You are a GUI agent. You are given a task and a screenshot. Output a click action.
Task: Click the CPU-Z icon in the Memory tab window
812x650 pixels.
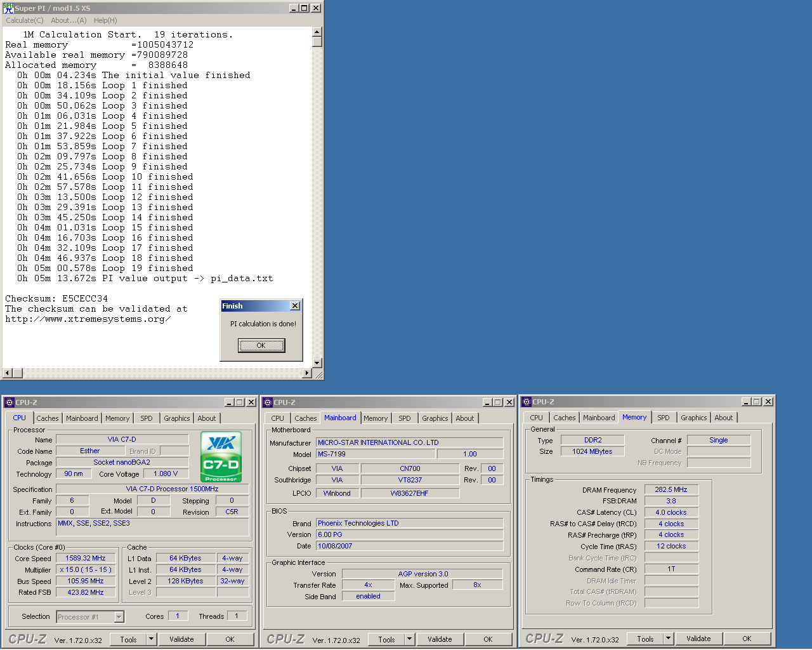526,402
